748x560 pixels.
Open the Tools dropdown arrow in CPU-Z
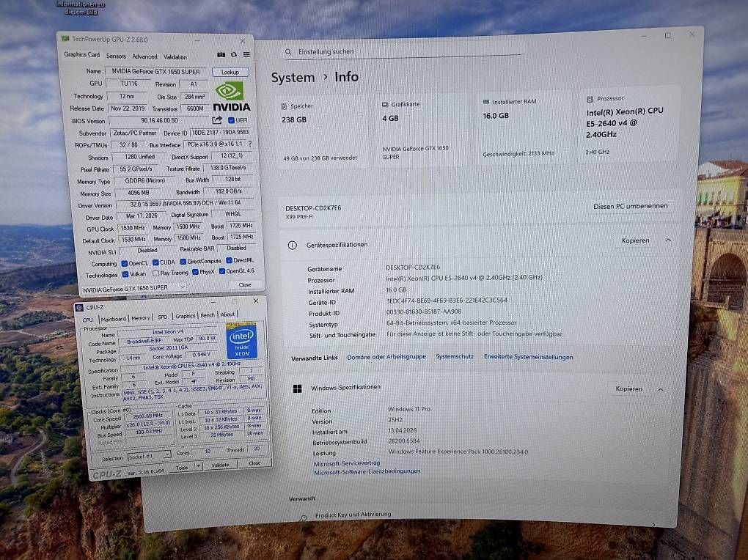click(199, 465)
